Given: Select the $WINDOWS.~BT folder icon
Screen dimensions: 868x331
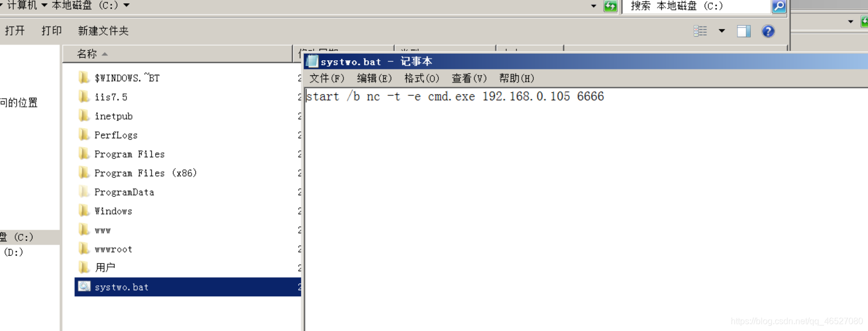Looking at the screenshot, I should (84, 78).
